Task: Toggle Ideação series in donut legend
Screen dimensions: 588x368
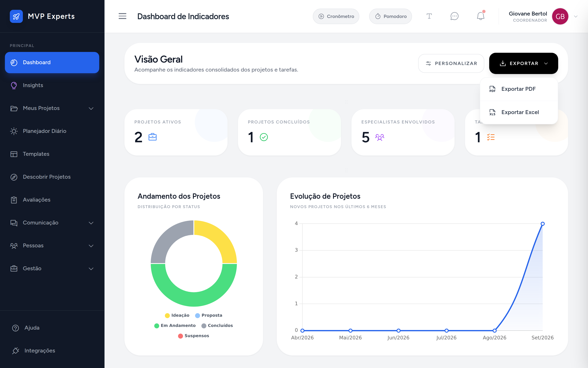Action: pyautogui.click(x=177, y=315)
